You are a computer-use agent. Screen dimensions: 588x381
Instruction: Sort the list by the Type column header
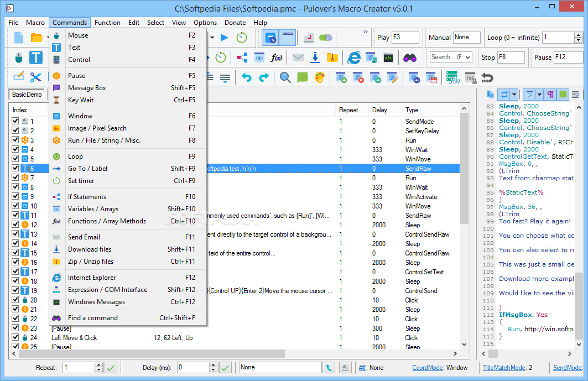pos(430,110)
